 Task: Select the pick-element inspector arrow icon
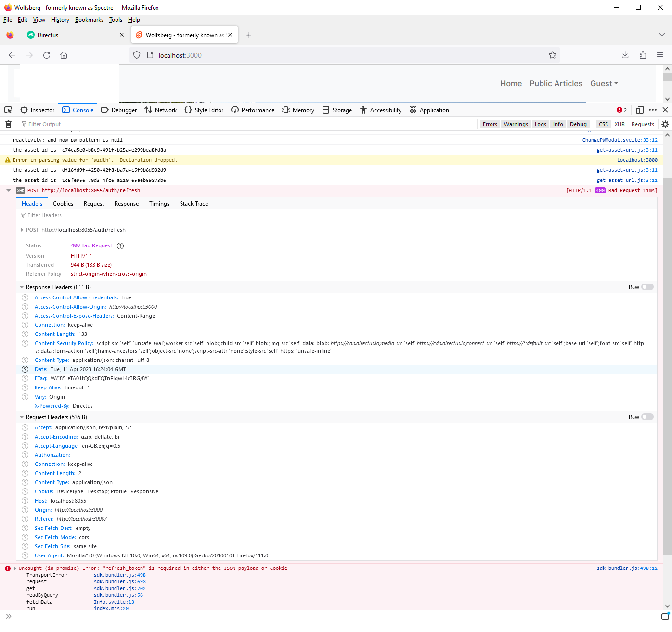pos(8,110)
